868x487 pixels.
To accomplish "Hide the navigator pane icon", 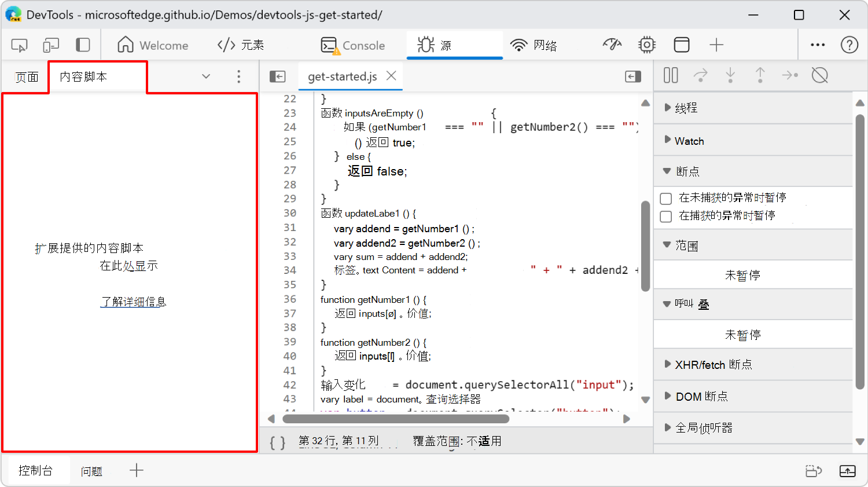I will [278, 76].
